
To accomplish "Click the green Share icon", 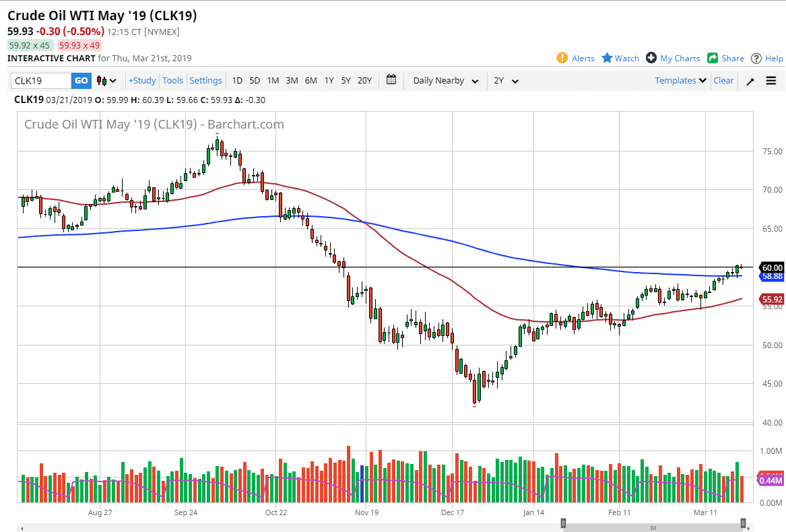I will click(714, 58).
